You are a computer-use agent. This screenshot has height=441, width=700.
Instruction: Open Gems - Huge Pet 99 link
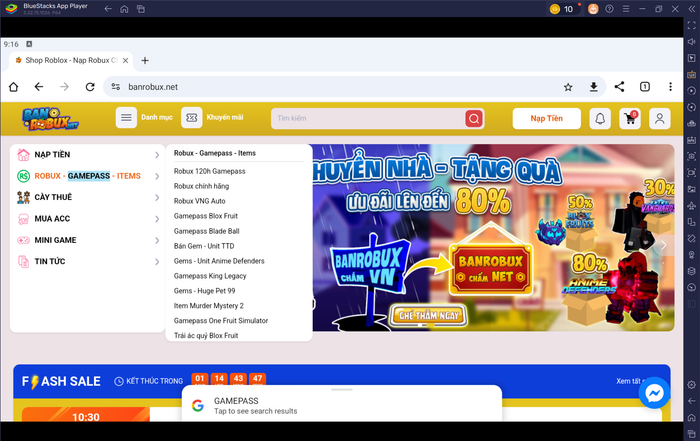coord(204,291)
